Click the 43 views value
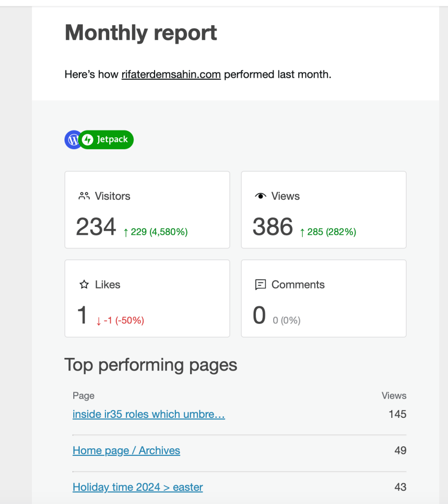 pos(400,487)
